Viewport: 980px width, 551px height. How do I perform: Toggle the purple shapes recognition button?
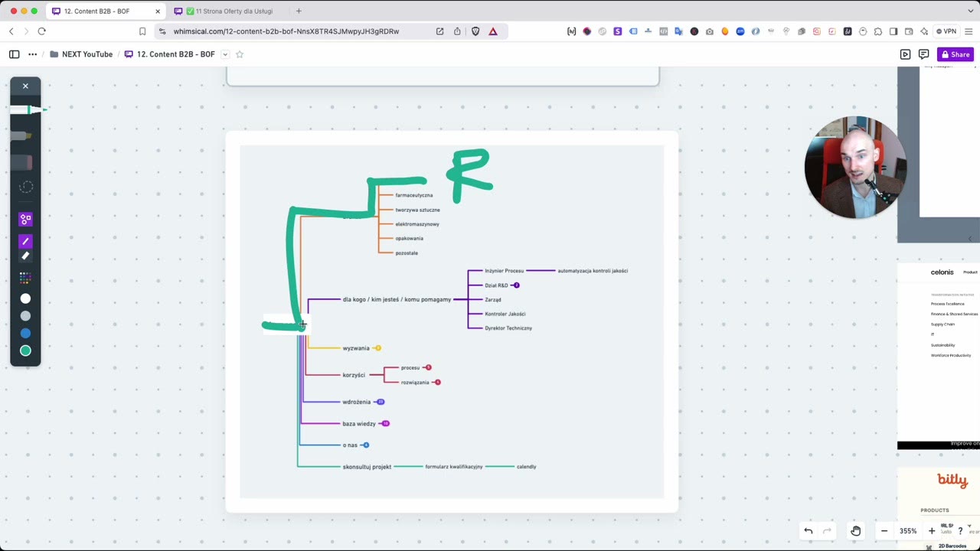25,220
